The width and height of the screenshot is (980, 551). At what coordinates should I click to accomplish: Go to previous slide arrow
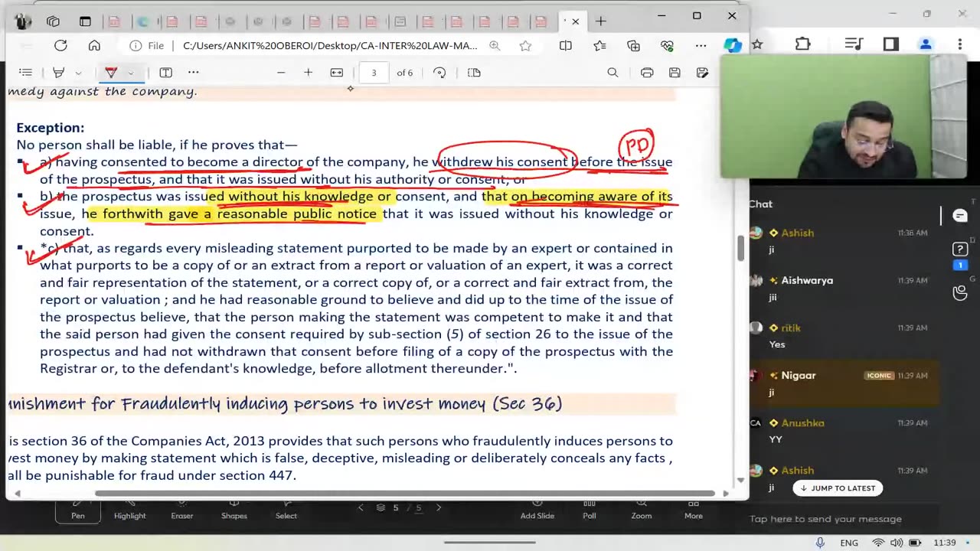point(361,507)
